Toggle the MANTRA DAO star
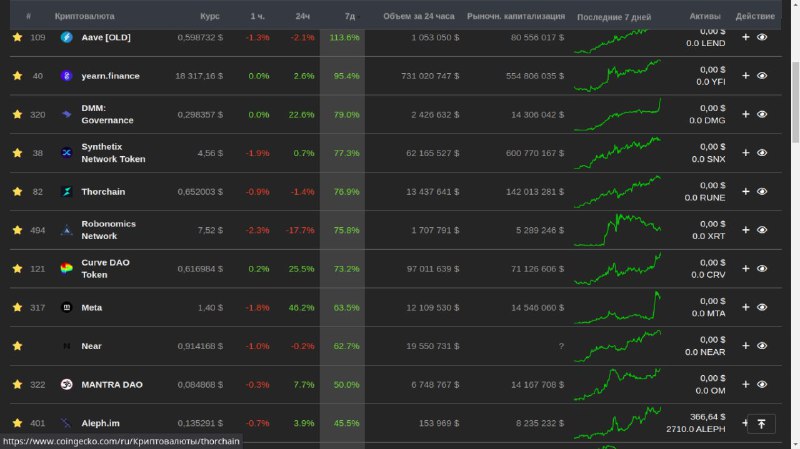 click(x=17, y=384)
